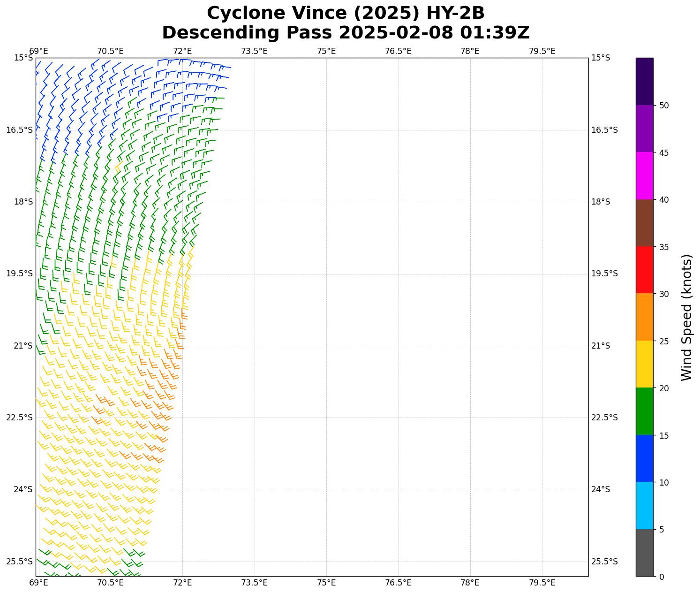Click the 79.5°E label on the bottom axis
Viewport: 700px width, 593px height.
pos(542,583)
